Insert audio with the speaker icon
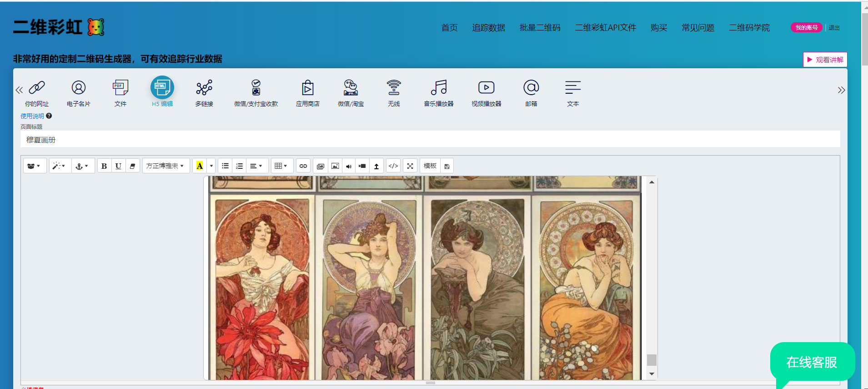The height and width of the screenshot is (389, 868). coord(349,166)
